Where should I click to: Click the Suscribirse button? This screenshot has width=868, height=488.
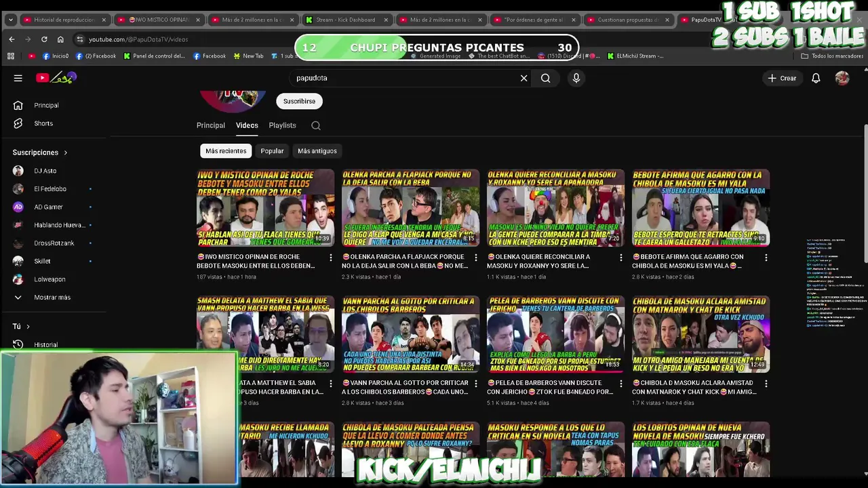[x=299, y=102]
